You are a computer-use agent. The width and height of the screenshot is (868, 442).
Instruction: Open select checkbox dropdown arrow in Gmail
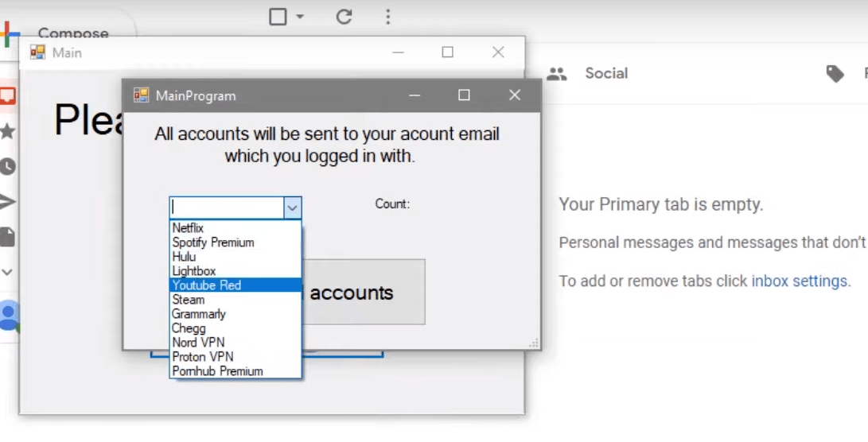[x=300, y=17]
